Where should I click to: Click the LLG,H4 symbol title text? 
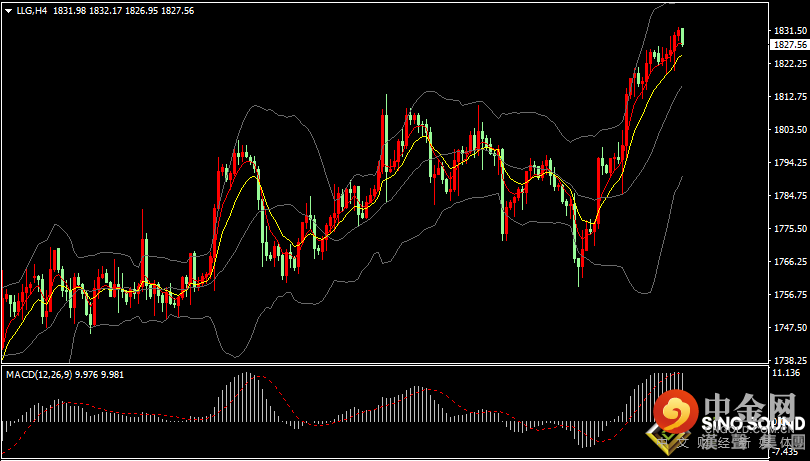(32, 10)
